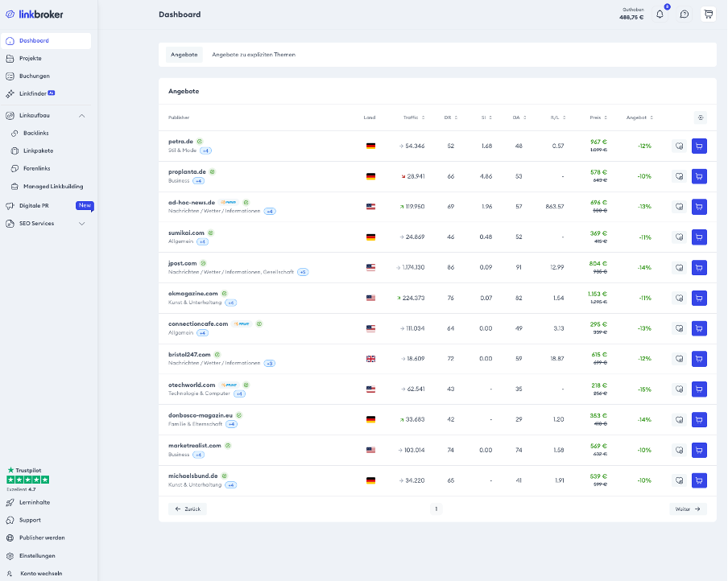Save sumikai.com to watchlist
Screen dimensions: 728x581
point(679,237)
